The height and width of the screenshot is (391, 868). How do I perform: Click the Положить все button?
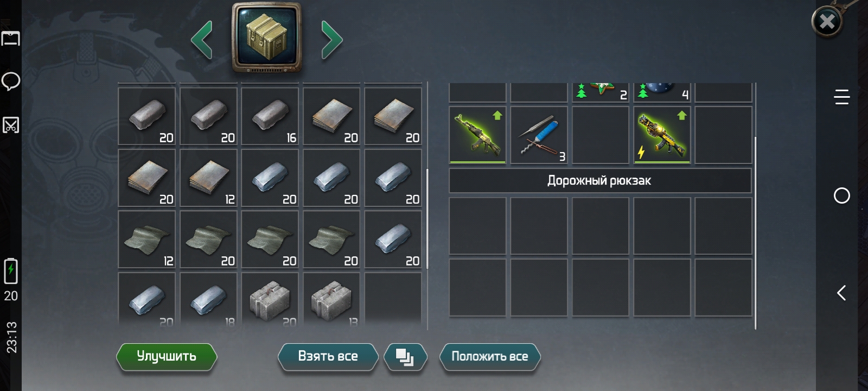pyautogui.click(x=489, y=357)
